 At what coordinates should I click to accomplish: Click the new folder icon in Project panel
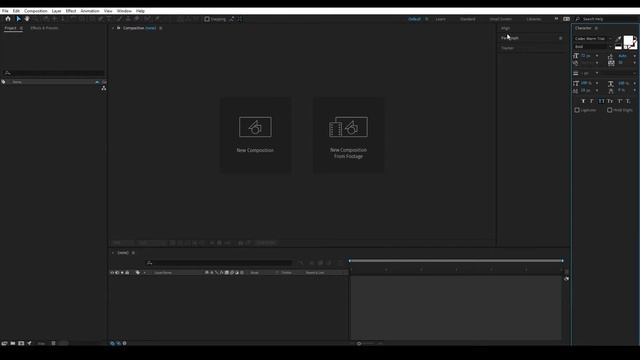pyautogui.click(x=13, y=343)
